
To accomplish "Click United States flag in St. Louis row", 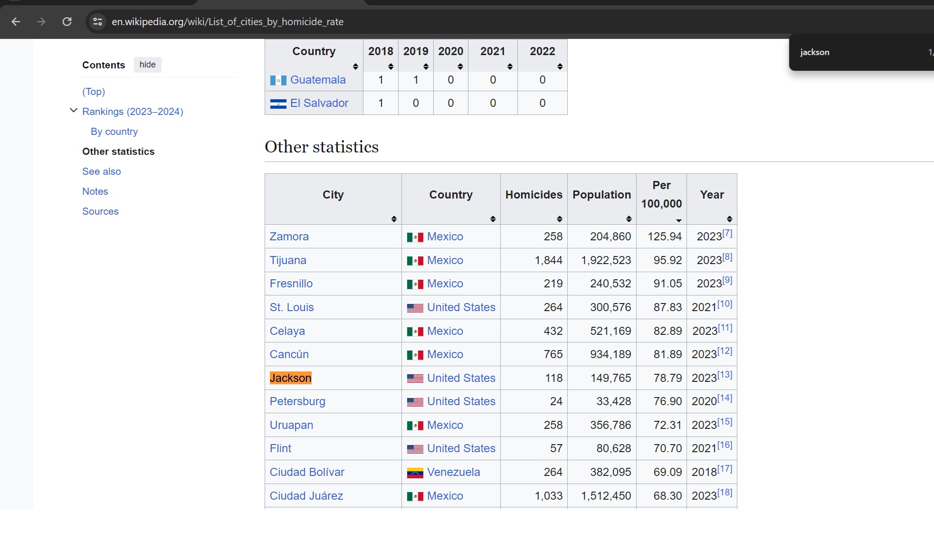I will (x=415, y=308).
